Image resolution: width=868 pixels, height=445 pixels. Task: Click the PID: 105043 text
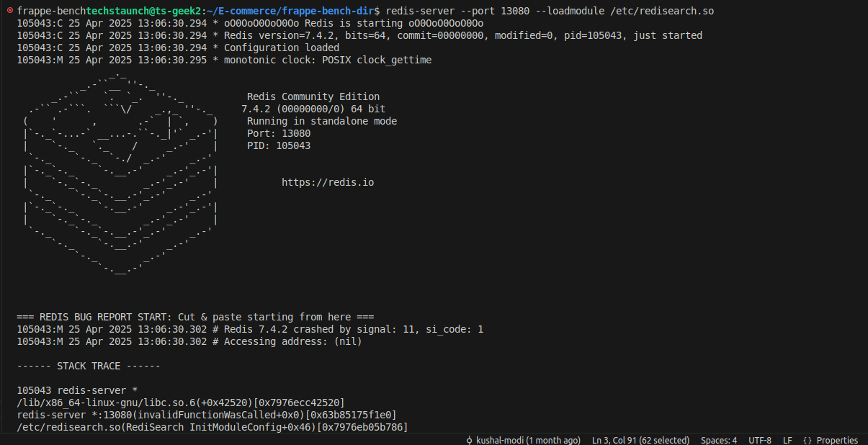[x=279, y=145]
